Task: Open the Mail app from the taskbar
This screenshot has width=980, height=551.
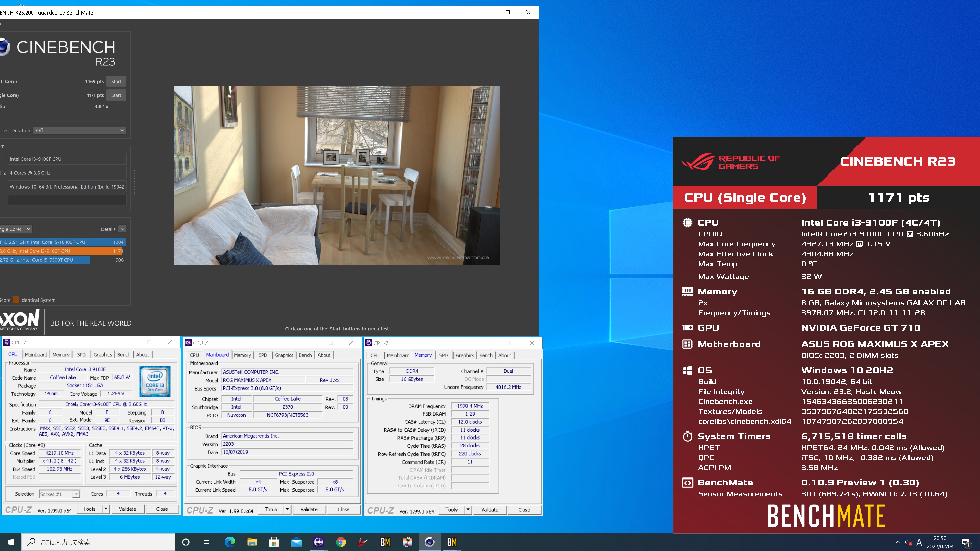Action: point(296,542)
